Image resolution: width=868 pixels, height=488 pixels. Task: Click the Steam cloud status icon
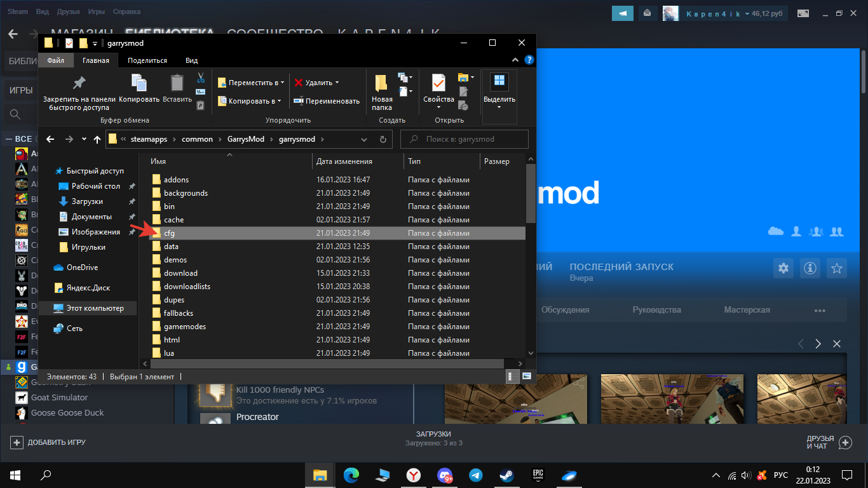[775, 231]
